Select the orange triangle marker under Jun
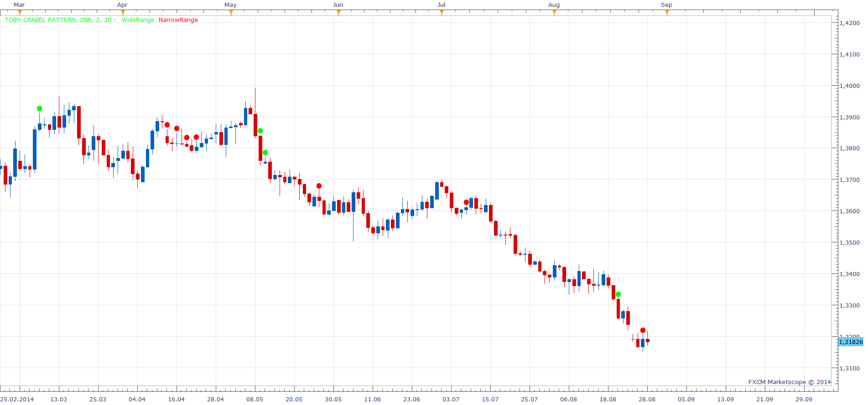The height and width of the screenshot is (405, 868). click(x=338, y=12)
